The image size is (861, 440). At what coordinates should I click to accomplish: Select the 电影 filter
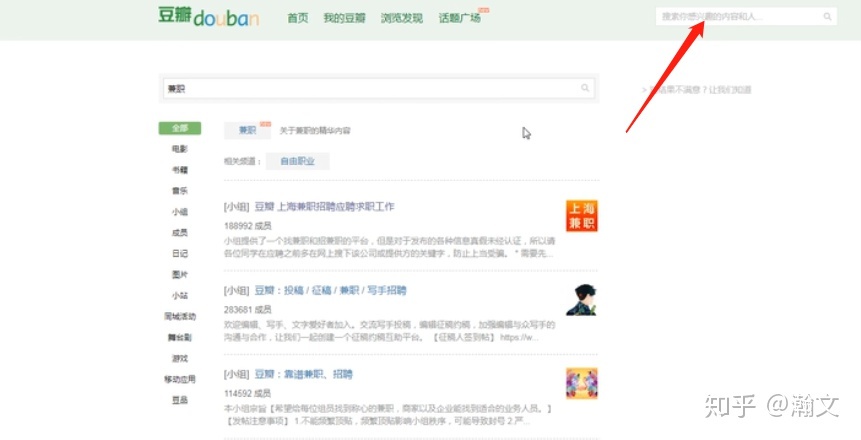coord(180,149)
